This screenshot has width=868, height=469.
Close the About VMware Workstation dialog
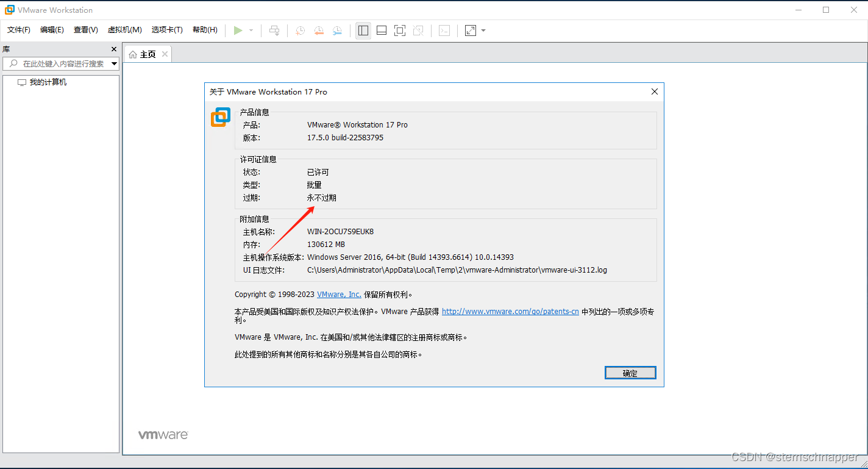click(x=655, y=92)
